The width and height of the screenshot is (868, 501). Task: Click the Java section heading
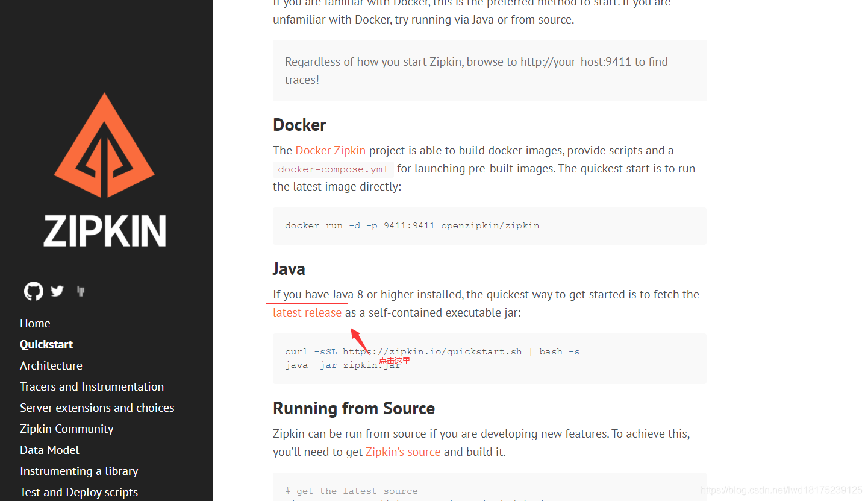click(x=289, y=268)
